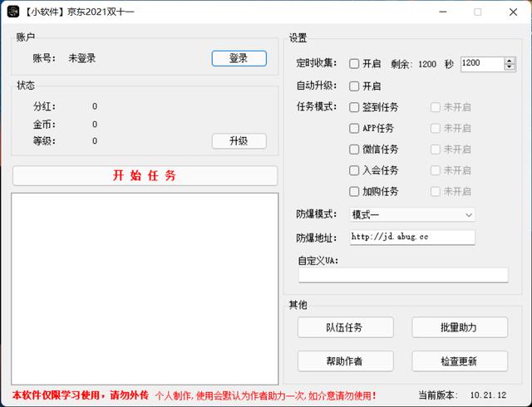Minimize the window

click(x=443, y=12)
